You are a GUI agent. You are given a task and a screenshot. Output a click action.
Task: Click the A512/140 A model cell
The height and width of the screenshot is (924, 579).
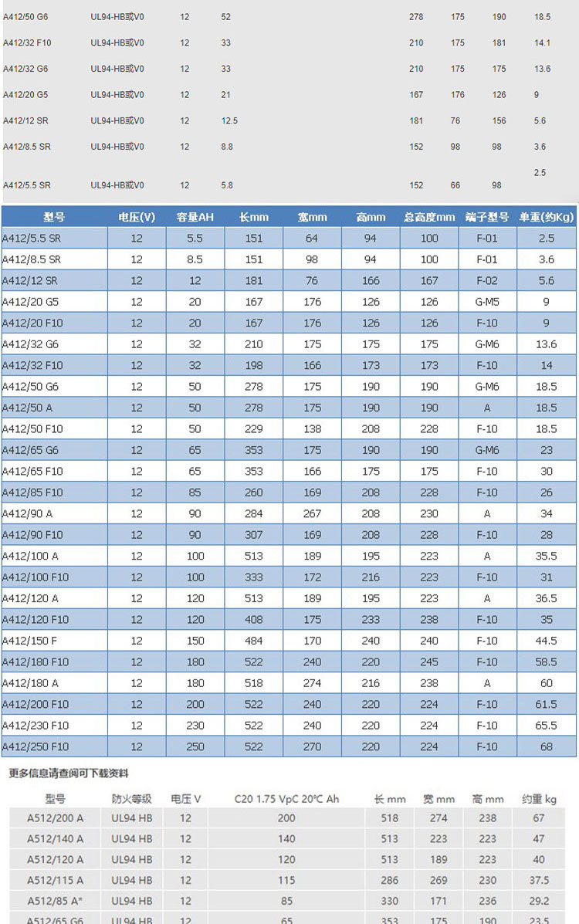(x=56, y=838)
